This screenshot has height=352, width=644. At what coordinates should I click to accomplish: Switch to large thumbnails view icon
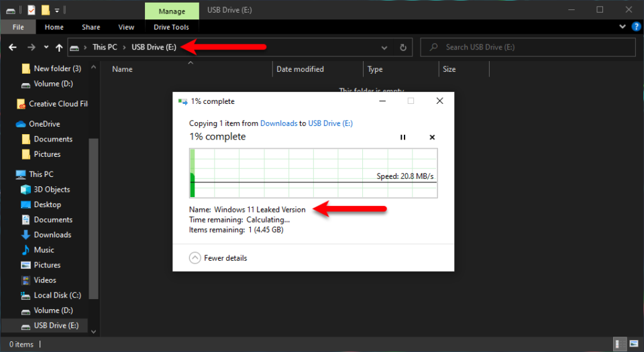pos(633,344)
